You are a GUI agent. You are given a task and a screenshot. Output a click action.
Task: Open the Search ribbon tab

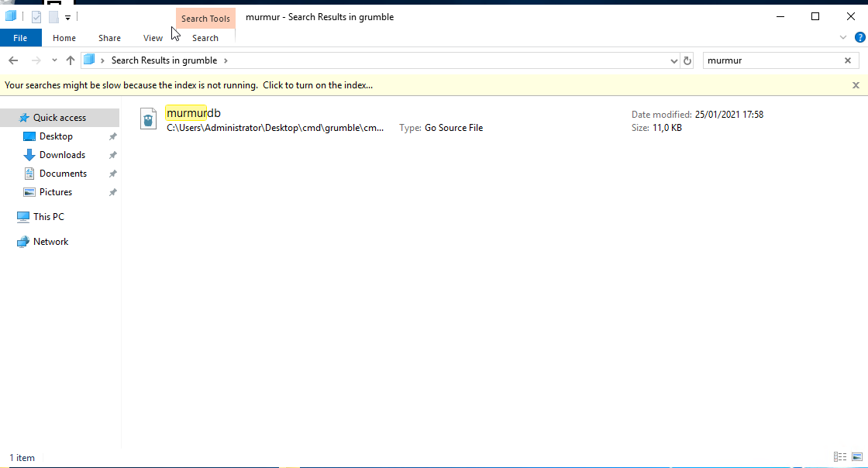205,38
